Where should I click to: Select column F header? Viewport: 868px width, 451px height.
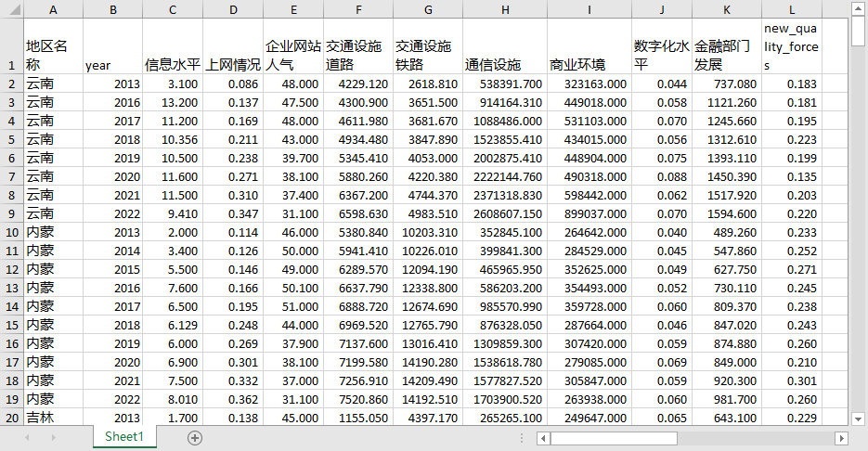[x=358, y=9]
